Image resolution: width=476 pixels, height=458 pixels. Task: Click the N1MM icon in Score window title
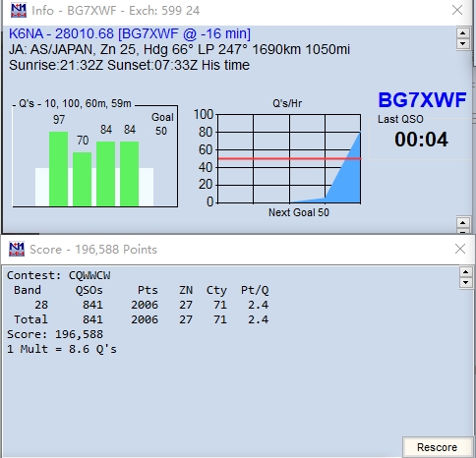pos(17,249)
